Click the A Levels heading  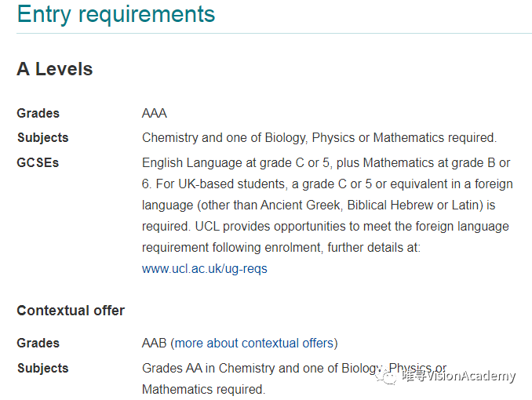[55, 69]
